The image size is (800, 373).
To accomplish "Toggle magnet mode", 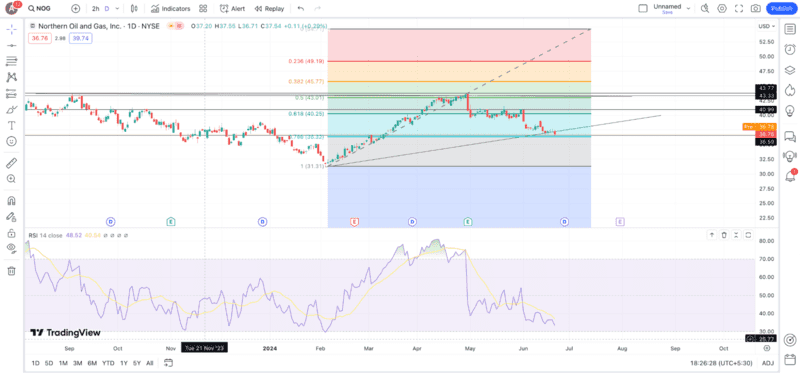I will (11, 201).
